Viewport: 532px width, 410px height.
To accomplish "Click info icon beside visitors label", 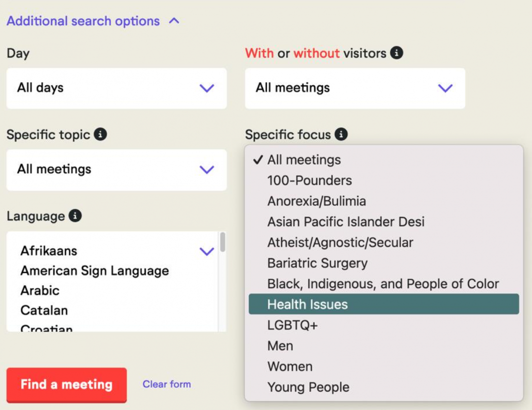I will [x=397, y=53].
